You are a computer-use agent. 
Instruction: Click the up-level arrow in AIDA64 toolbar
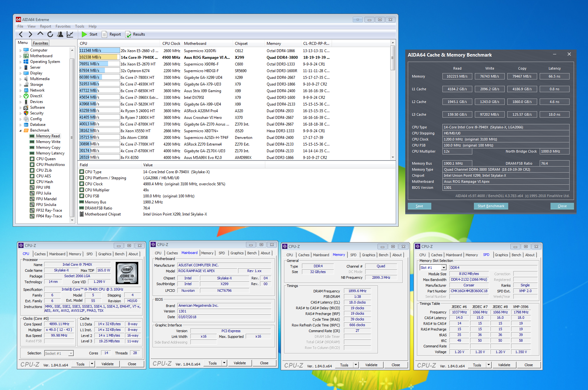click(x=40, y=34)
